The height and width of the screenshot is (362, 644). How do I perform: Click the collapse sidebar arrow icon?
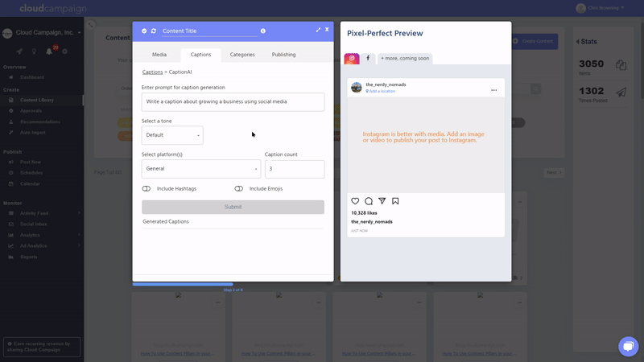click(x=91, y=25)
